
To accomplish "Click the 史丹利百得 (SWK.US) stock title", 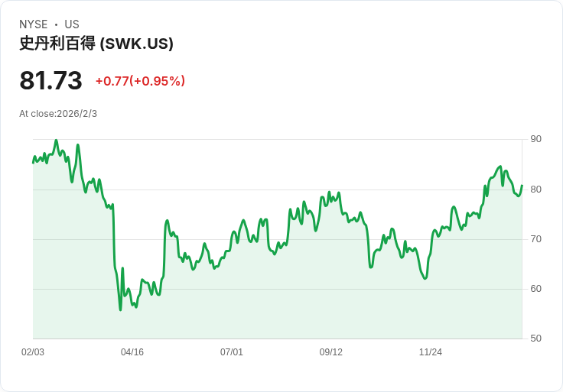I will tap(96, 44).
